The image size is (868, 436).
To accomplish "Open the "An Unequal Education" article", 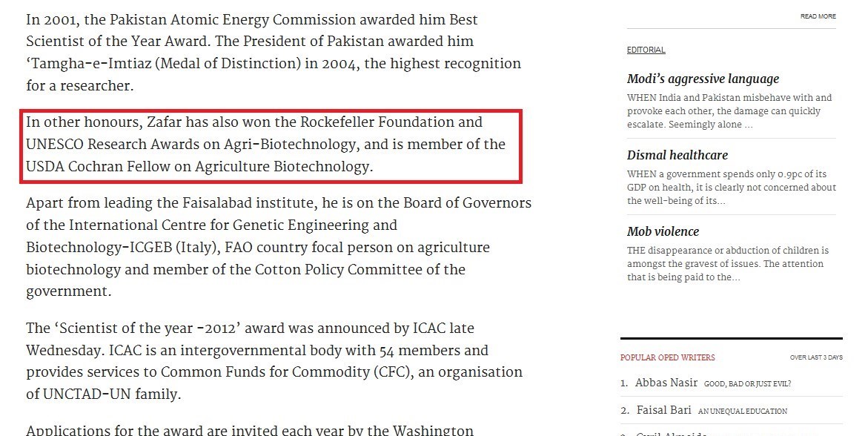I will (743, 411).
